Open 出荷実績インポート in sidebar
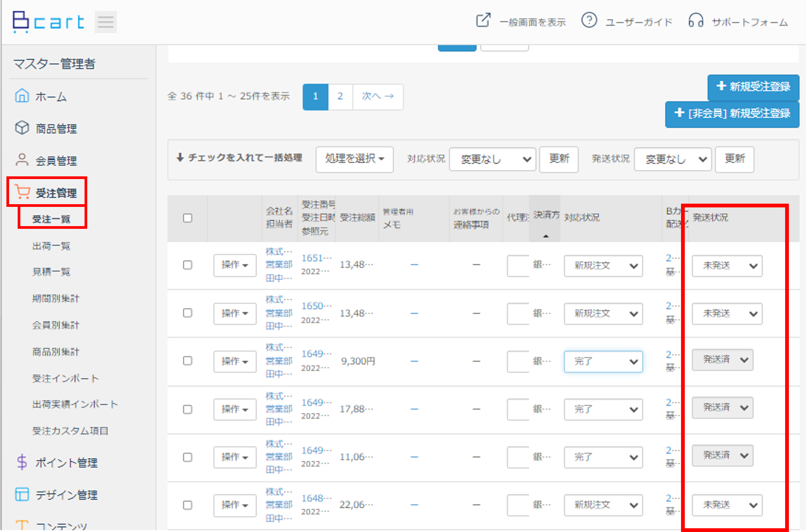Viewport: 806px width, 532px height. pyautogui.click(x=75, y=404)
